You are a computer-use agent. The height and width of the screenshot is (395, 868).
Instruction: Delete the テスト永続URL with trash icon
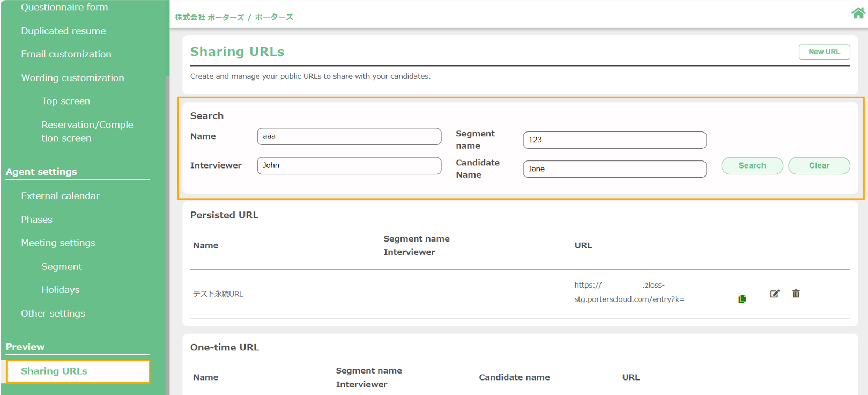click(x=796, y=294)
